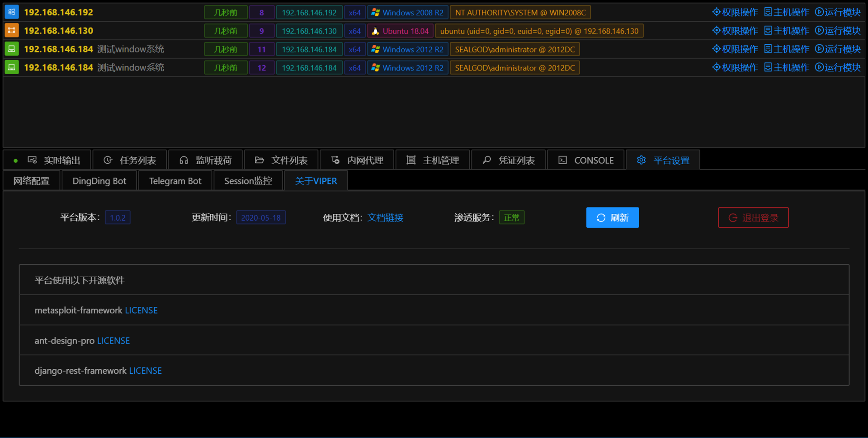
Task: Click the NT AUTHORITY\SYSTEM @ WIN2008C tag
Action: pos(520,13)
